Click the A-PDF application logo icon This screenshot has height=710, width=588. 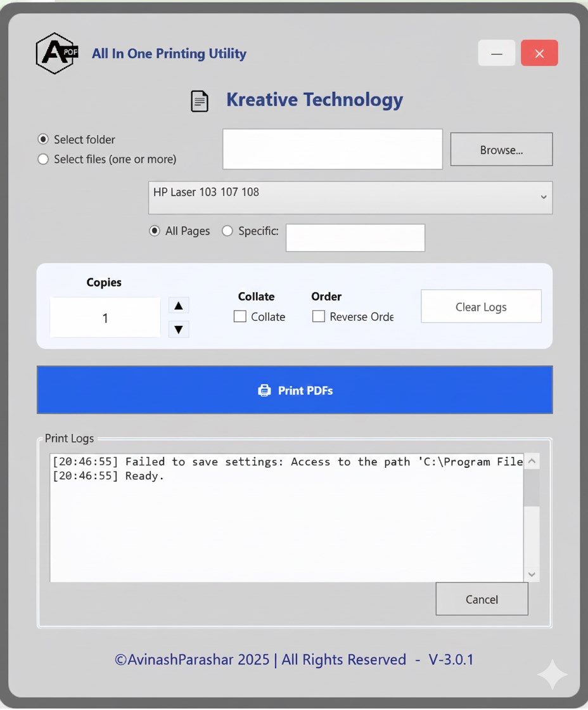(x=56, y=53)
